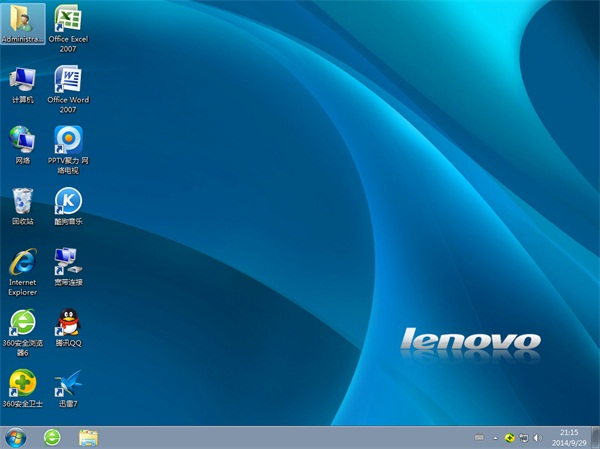This screenshot has width=600, height=449.
Task: Select the 计算机 (Computer) desktop icon
Action: 22,80
